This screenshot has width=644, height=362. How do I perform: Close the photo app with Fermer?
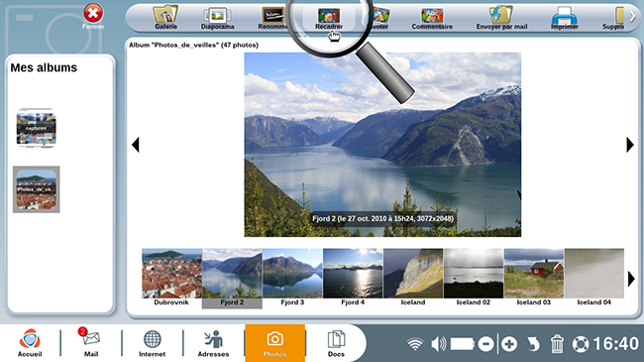pos(93,17)
